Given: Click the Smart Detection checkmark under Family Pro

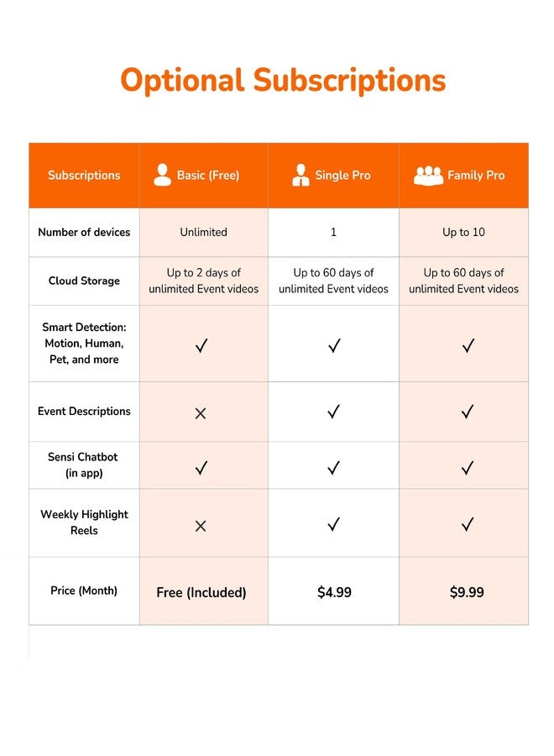Looking at the screenshot, I should tap(468, 345).
